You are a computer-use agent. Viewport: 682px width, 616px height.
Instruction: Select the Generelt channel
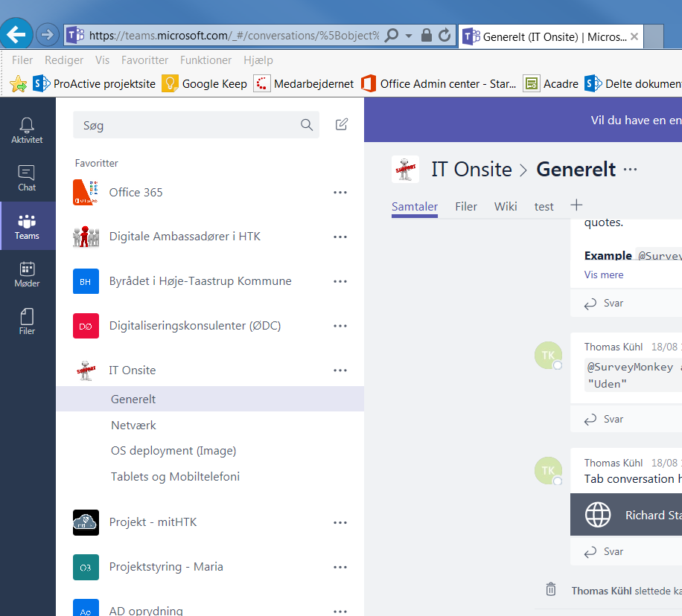pos(210,399)
